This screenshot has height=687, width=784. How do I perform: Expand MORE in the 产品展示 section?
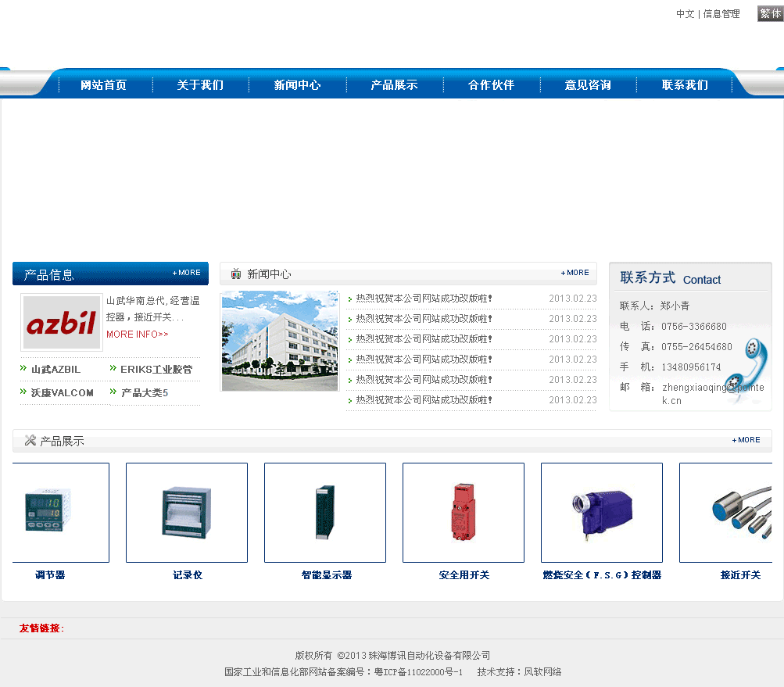[746, 440]
